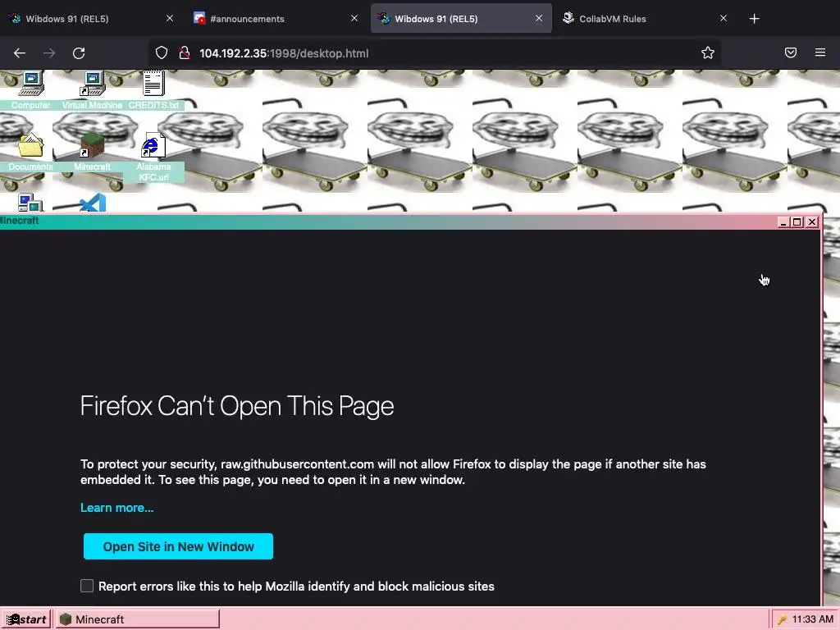Close the Minecraft window
The width and height of the screenshot is (840, 630).
click(x=812, y=221)
